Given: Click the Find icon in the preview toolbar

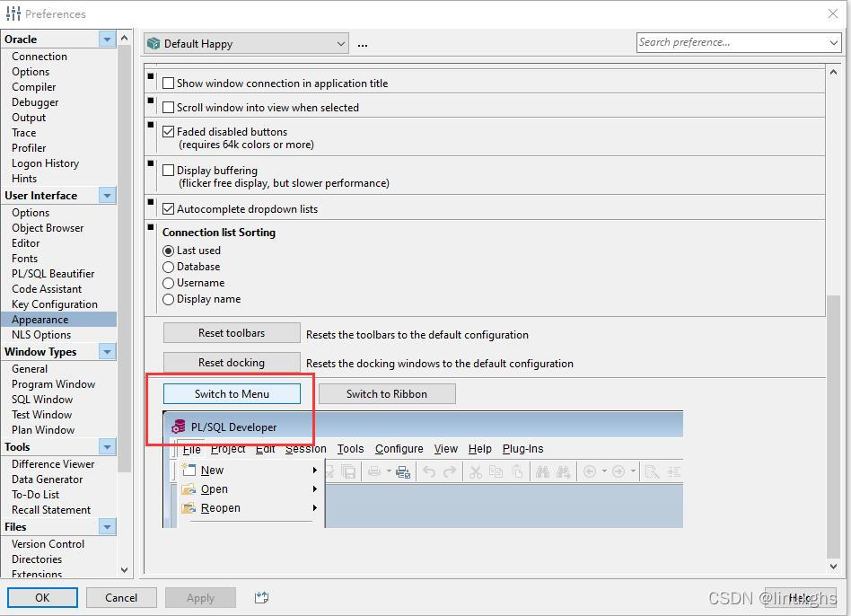Looking at the screenshot, I should [540, 471].
